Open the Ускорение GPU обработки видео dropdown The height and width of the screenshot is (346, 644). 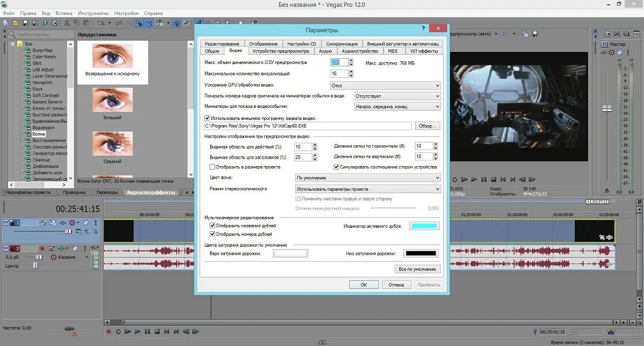click(436, 85)
